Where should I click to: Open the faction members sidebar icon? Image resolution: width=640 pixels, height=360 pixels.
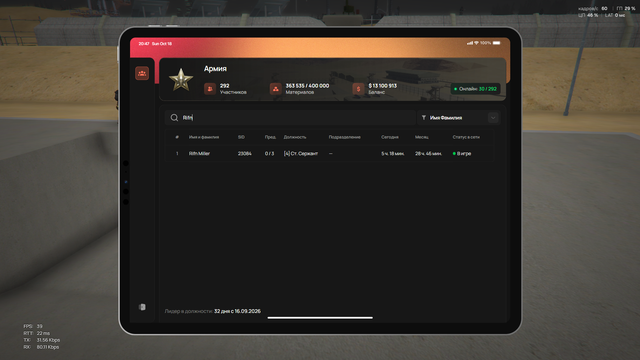point(142,73)
